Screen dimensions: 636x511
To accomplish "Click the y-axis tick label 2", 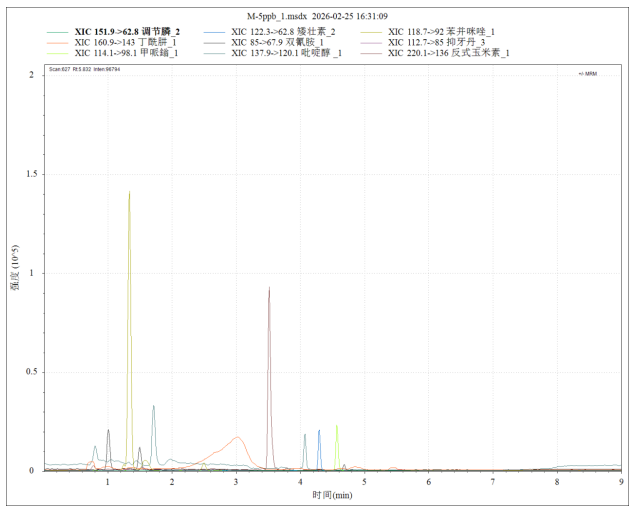I will click(32, 75).
